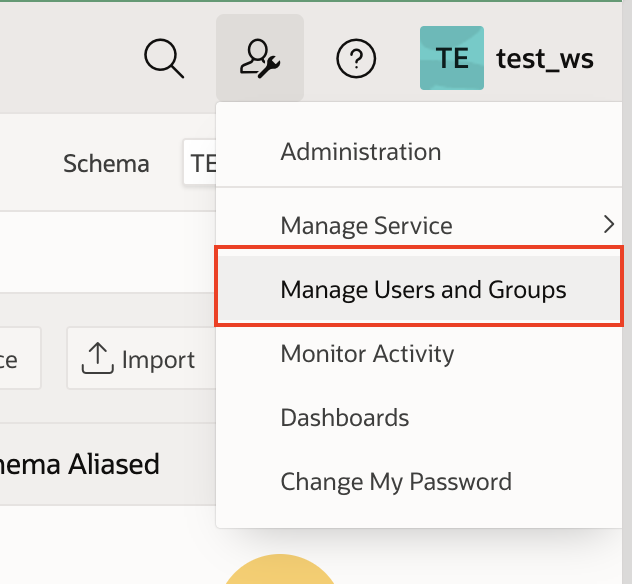This screenshot has width=632, height=584.
Task: Click the Manage Service chevron arrow
Action: pos(609,224)
